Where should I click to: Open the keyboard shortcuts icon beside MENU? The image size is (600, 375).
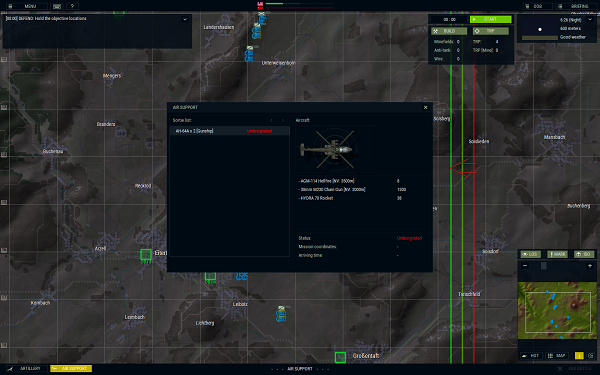(x=57, y=6)
